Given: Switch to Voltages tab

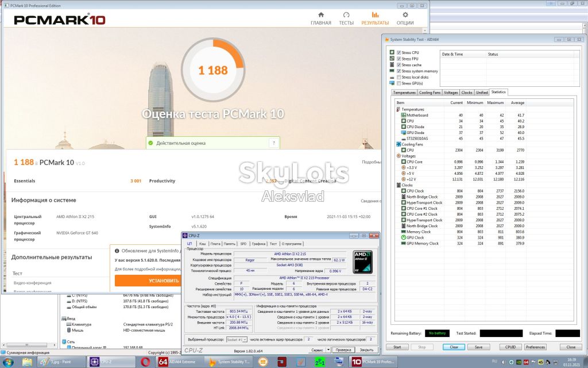Looking at the screenshot, I should (x=451, y=93).
